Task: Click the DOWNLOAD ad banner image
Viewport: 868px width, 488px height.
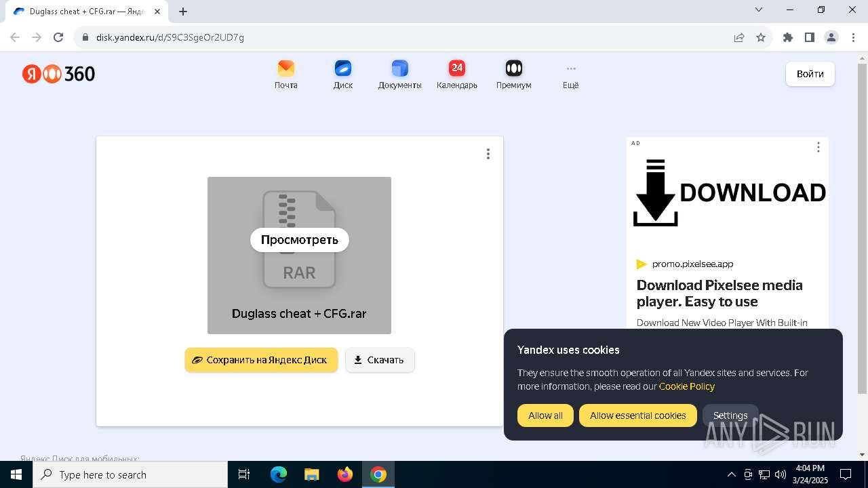Action: pos(728,193)
